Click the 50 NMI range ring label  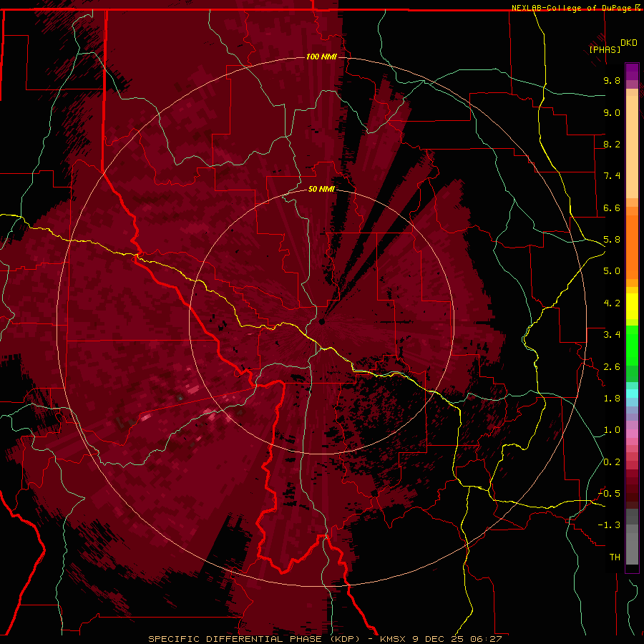pos(321,189)
